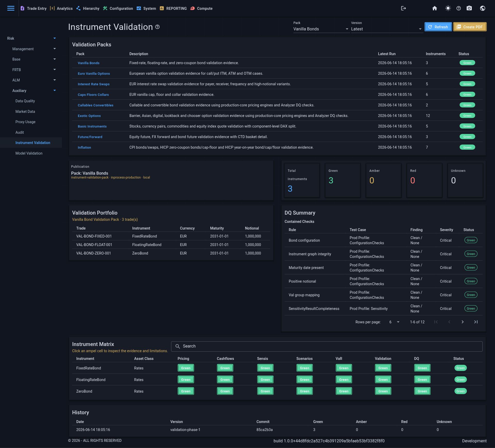Click the Refresh button
Viewport: 495px width, 448px height.
pos(438,27)
